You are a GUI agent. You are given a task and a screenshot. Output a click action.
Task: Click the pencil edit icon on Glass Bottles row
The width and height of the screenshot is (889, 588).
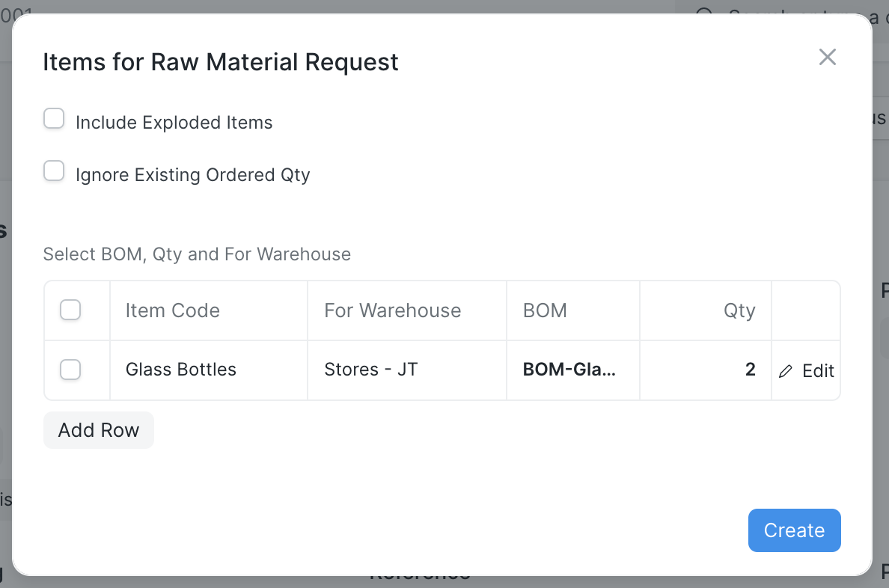[x=785, y=371]
